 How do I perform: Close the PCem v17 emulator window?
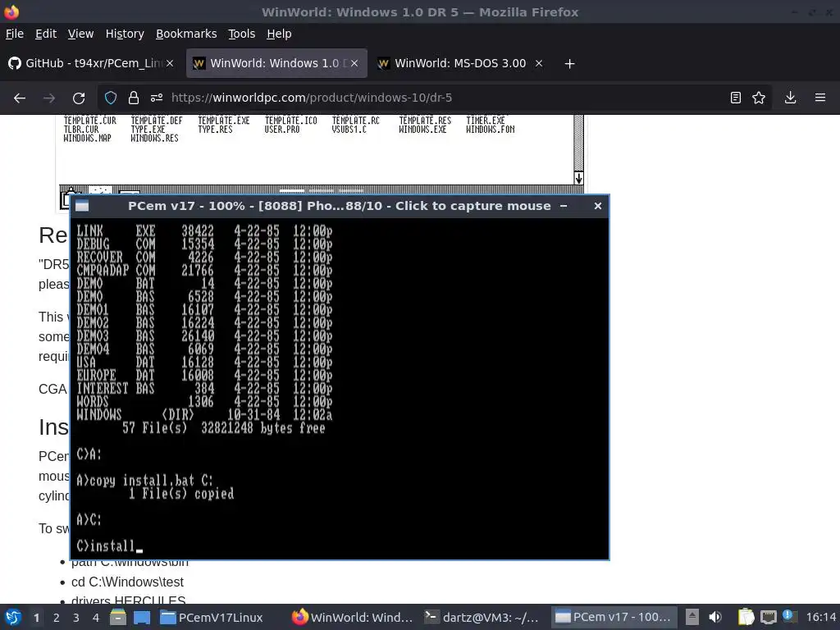(x=598, y=206)
